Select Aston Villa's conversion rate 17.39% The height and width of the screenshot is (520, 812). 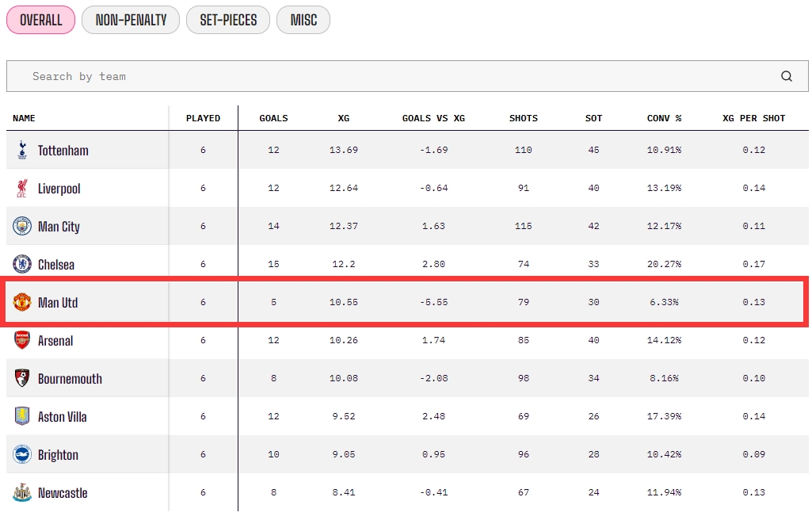coord(664,416)
